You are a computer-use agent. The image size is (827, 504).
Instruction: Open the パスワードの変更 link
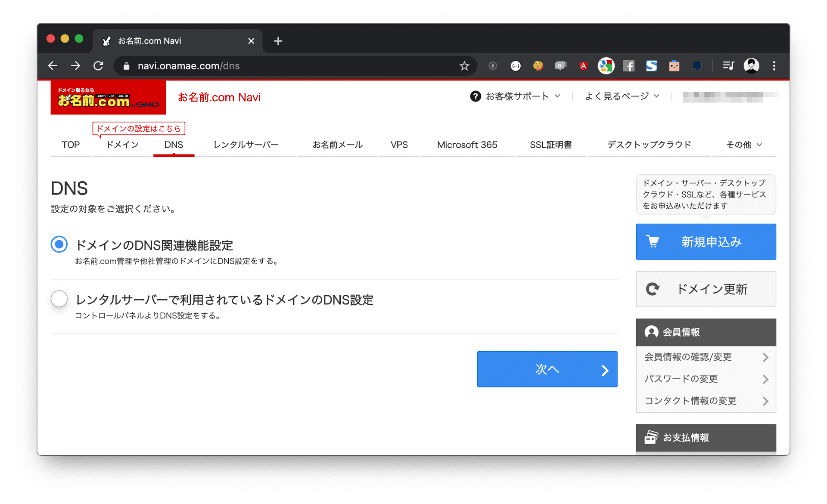click(x=706, y=379)
